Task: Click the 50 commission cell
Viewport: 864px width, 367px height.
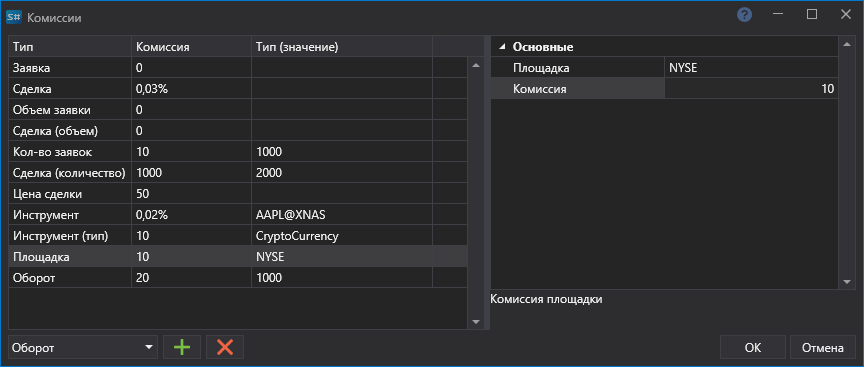Action: click(192, 194)
